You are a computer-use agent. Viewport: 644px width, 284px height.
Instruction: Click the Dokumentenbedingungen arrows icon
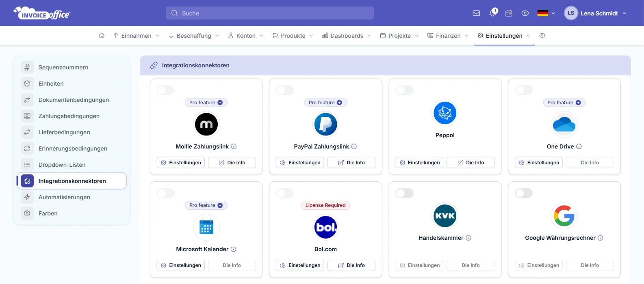pyautogui.click(x=27, y=100)
